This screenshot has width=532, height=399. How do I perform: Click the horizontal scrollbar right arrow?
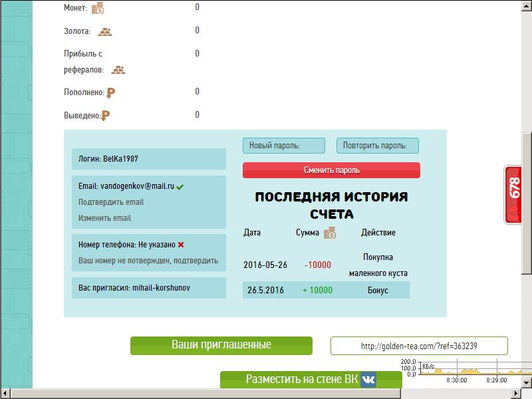516,394
